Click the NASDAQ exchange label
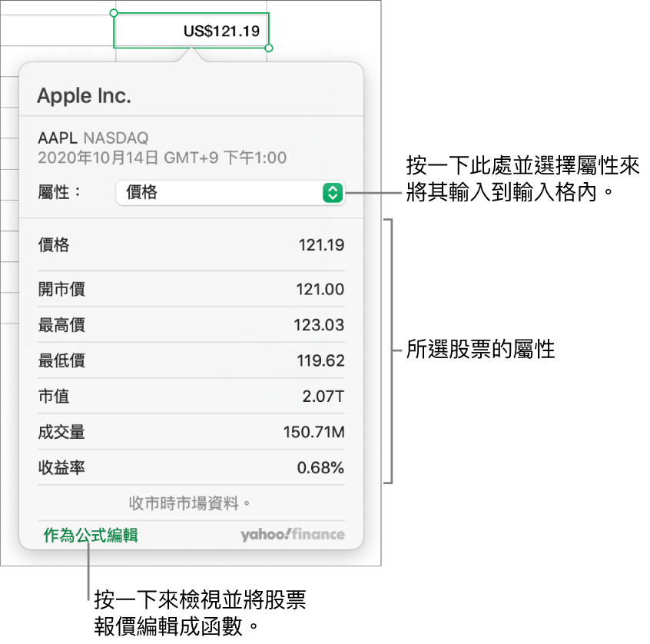Image resolution: width=650 pixels, height=644 pixels. 116,138
